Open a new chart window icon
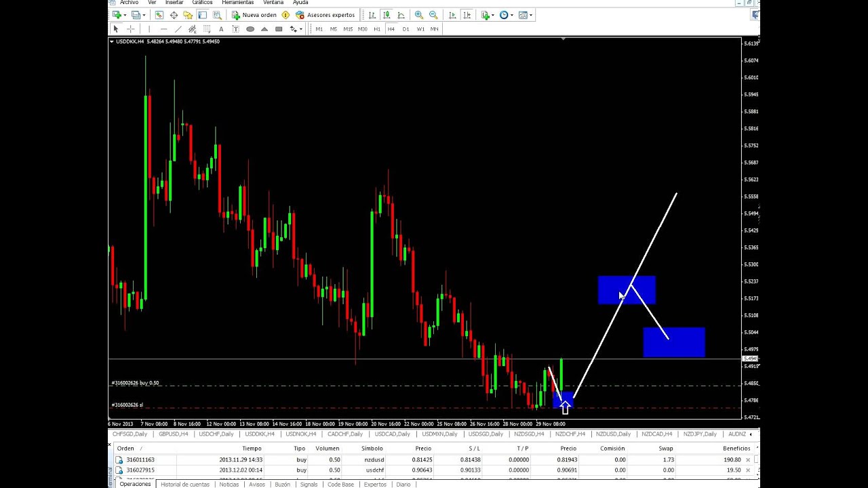868x488 pixels. (x=117, y=15)
